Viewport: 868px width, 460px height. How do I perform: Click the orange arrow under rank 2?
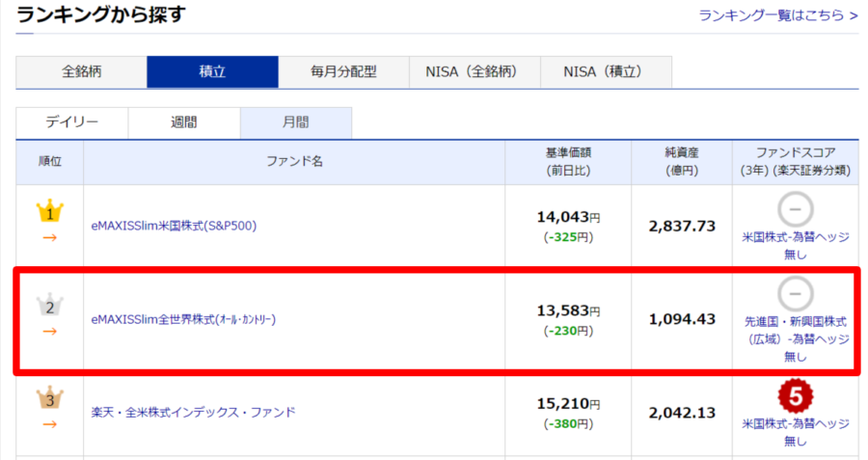tap(50, 332)
